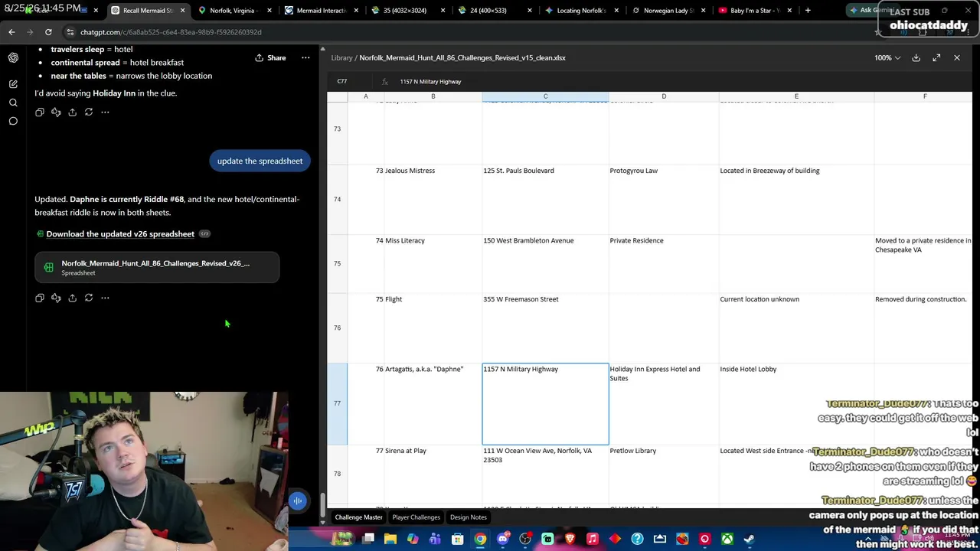Reload the page with the refresh icon

click(48, 32)
